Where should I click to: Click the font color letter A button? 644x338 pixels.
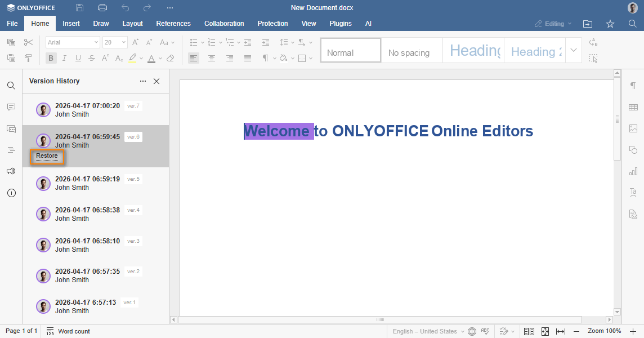(151, 58)
